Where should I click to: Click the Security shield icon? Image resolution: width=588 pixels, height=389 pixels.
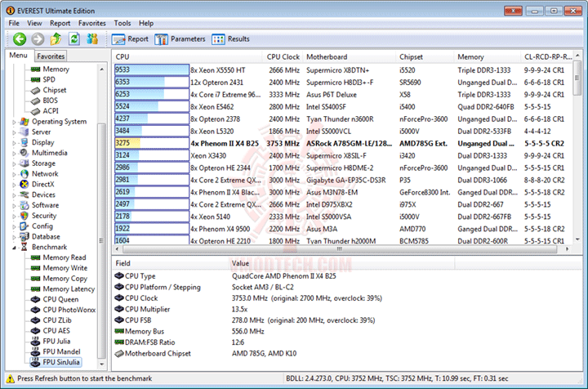(24, 216)
